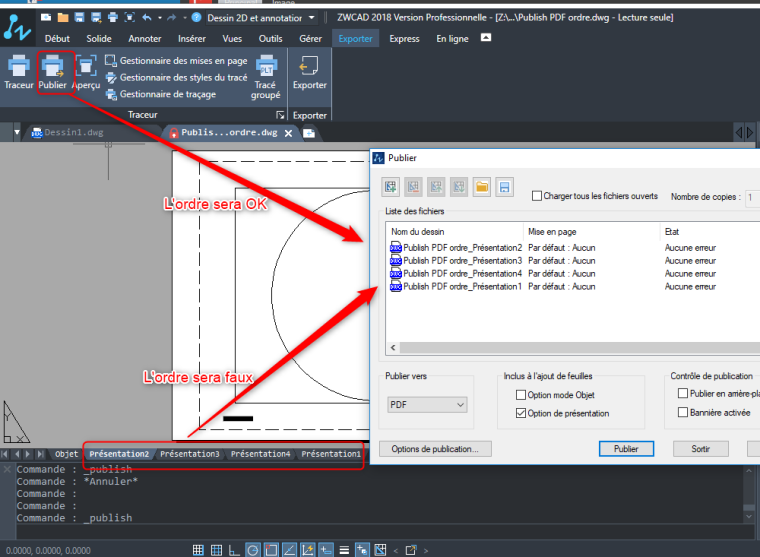Toggle lineweight display in status bar
This screenshot has width=760, height=557.
344,550
